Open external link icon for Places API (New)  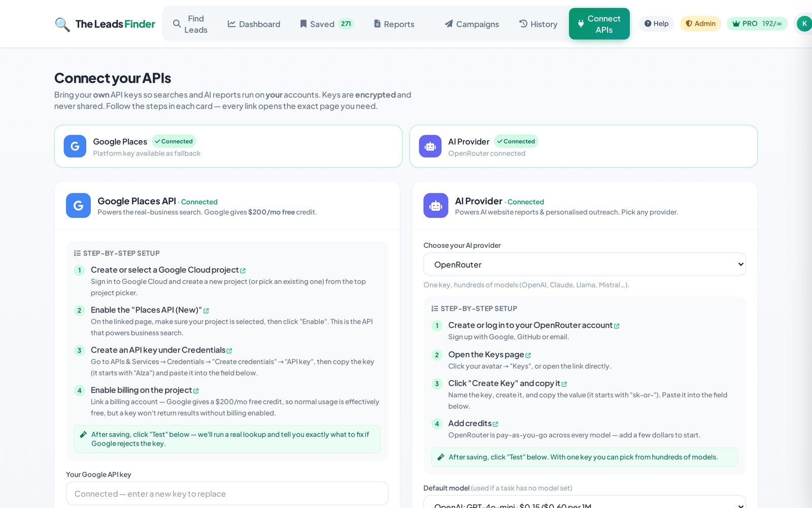coord(206,311)
